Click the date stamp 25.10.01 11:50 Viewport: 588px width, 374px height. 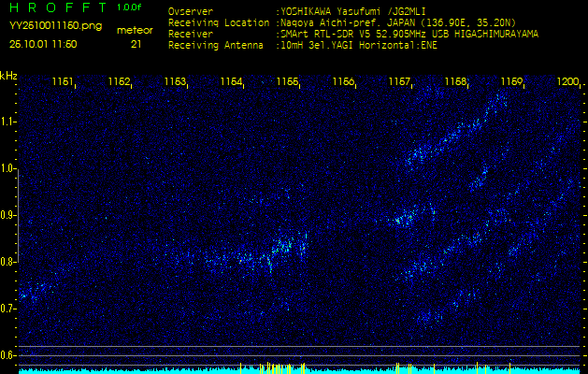(43, 44)
